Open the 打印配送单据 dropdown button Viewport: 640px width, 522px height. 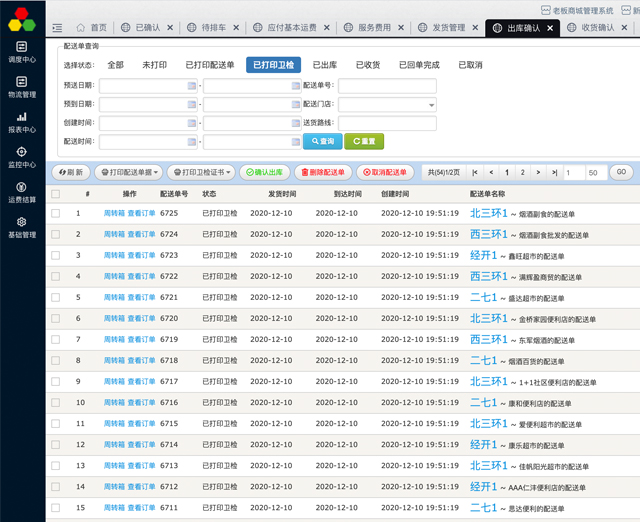pyautogui.click(x=129, y=172)
